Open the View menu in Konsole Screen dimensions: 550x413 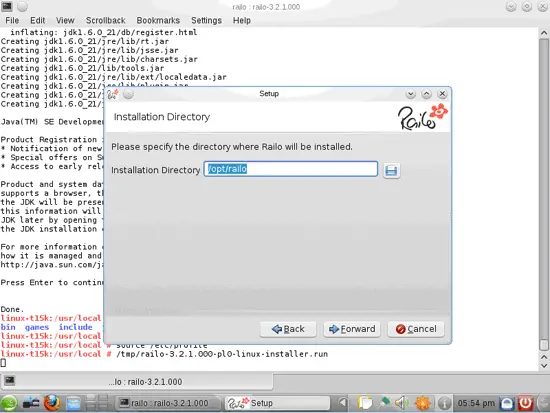pos(65,21)
